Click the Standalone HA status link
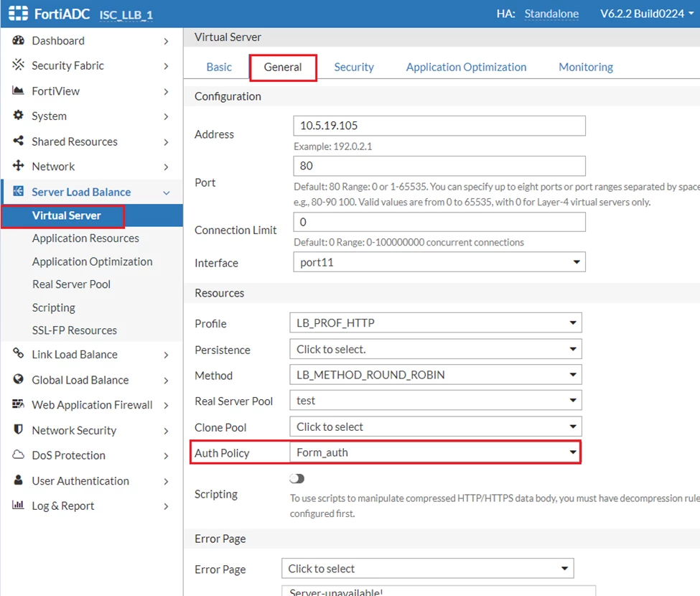Screen dimensions: 700x596 click(551, 14)
